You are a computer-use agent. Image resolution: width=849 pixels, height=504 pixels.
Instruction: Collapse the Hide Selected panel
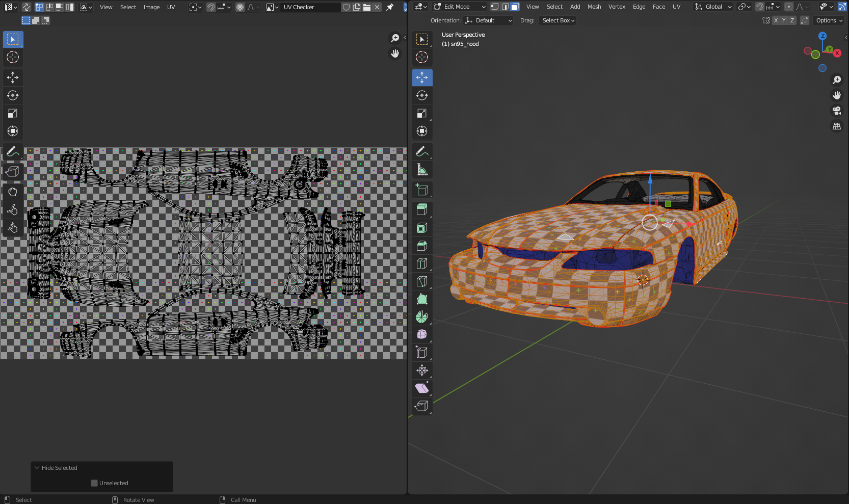click(37, 468)
